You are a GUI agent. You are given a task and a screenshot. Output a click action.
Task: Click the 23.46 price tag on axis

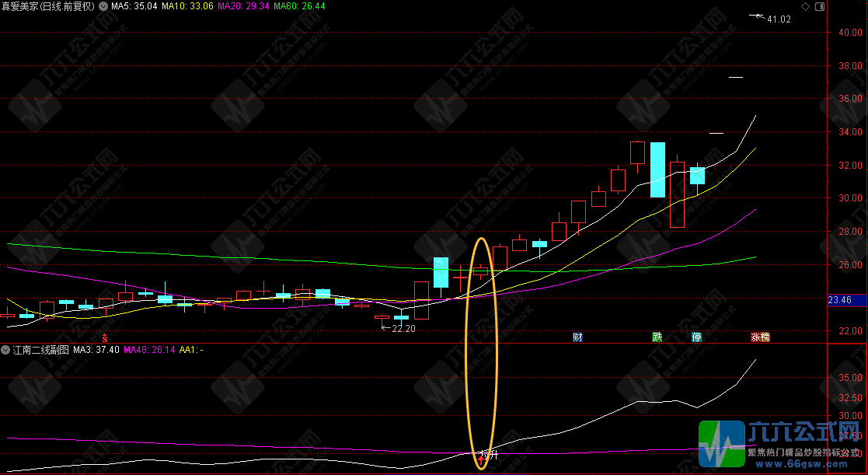840,299
